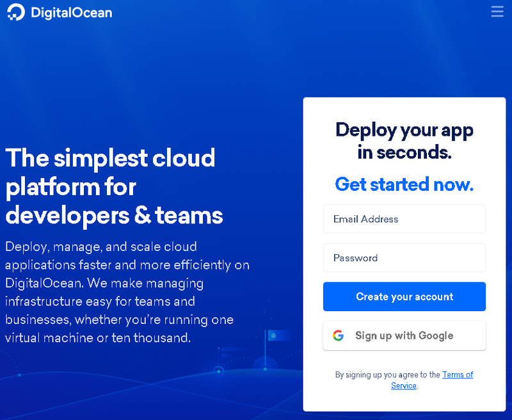The height and width of the screenshot is (420, 512).
Task: Click the DigitalOcean logo icon
Action: coord(15,12)
